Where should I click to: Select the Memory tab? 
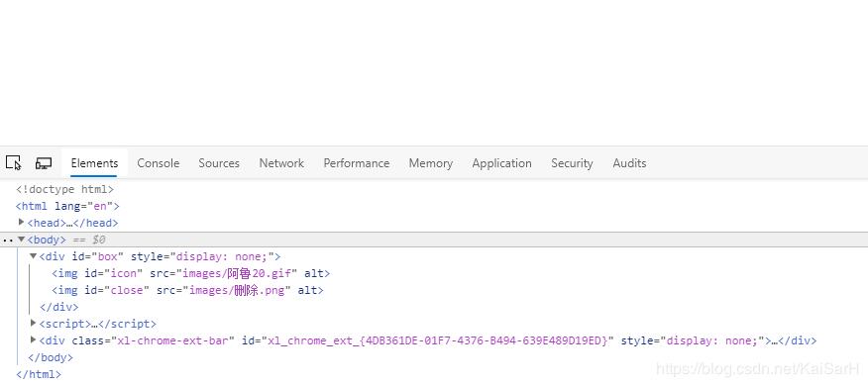tap(431, 163)
